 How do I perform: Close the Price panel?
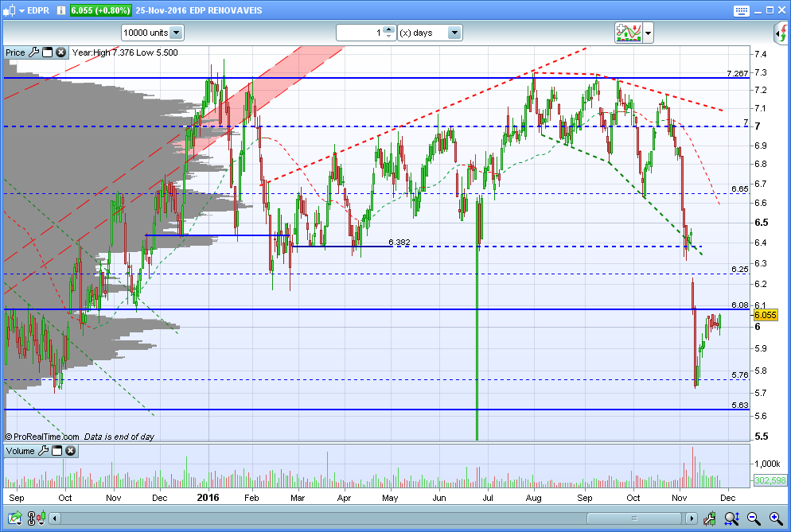click(x=60, y=52)
